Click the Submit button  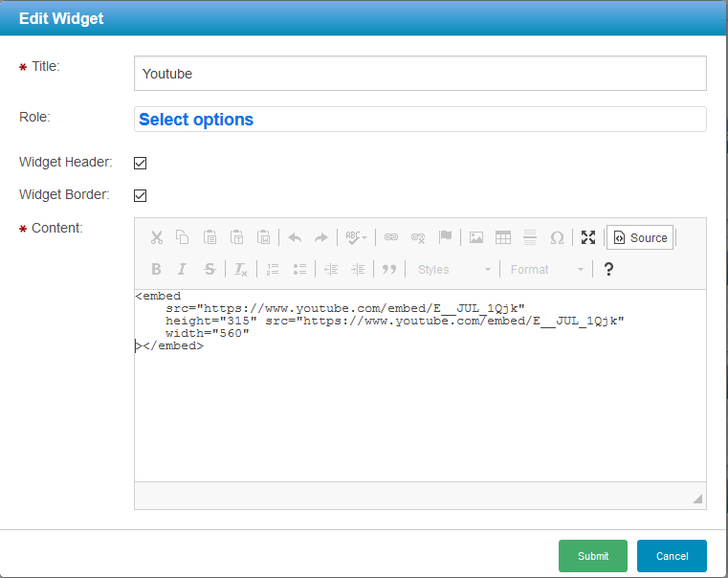click(593, 556)
